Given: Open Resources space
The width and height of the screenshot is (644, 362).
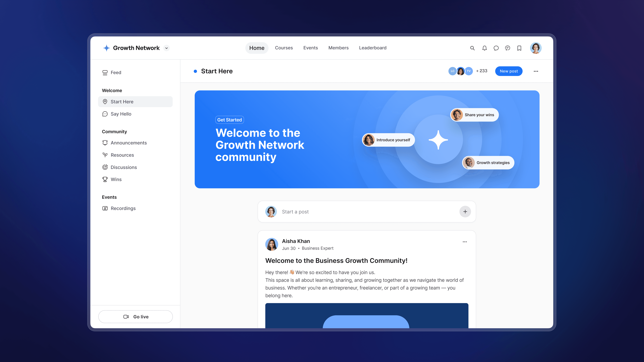Looking at the screenshot, I should tap(135, 155).
